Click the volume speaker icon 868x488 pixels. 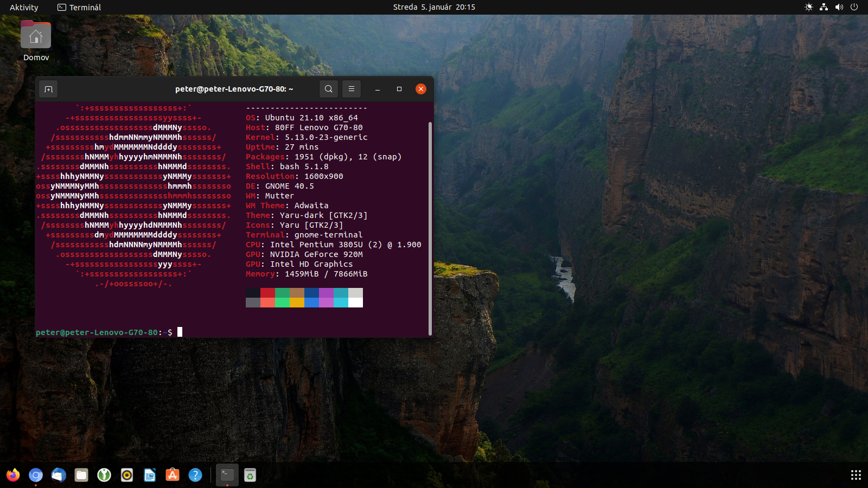pyautogui.click(x=839, y=7)
